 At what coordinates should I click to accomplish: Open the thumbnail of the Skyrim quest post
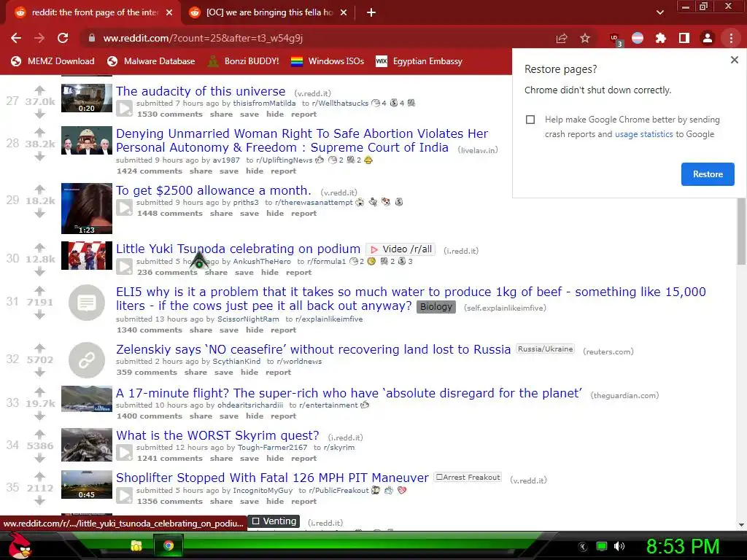tap(87, 445)
